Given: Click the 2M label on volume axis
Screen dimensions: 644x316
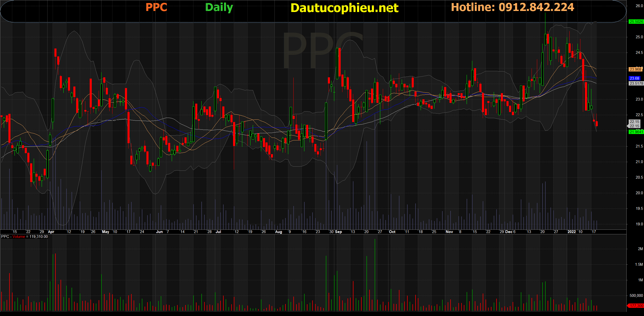Looking at the screenshot, I should pos(640,249).
